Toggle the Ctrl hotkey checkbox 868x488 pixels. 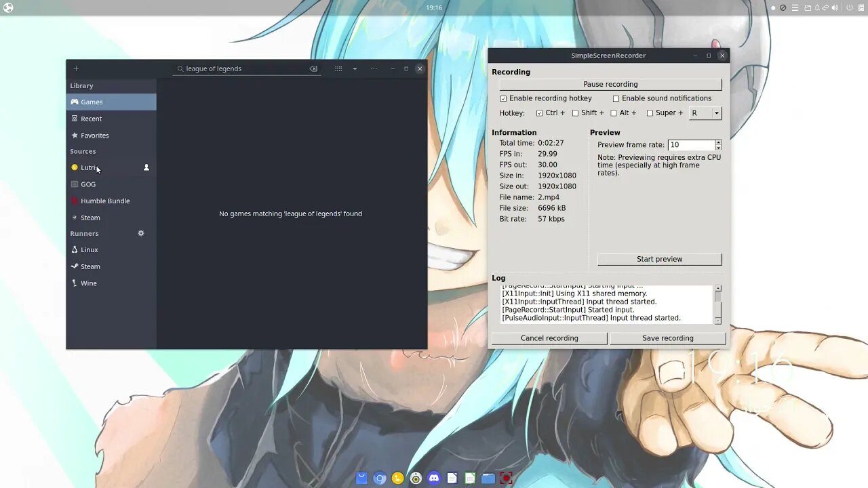[539, 113]
